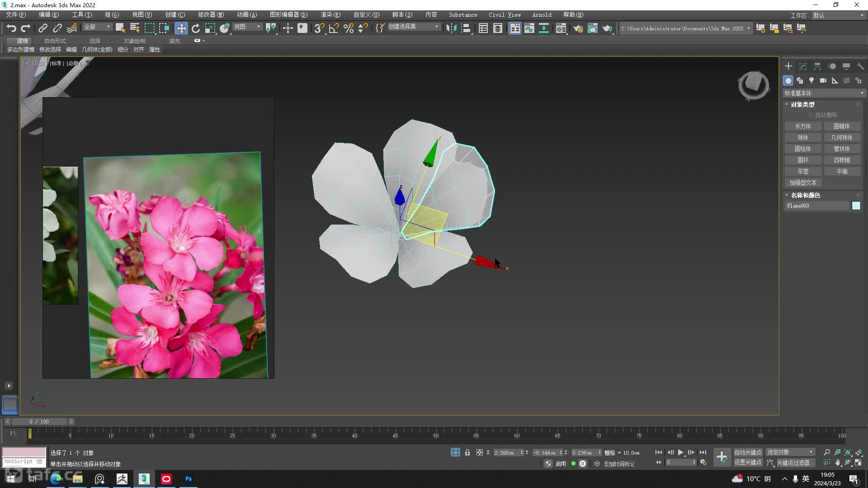Select Geometry category in Create panel
This screenshot has width=868, height=488.
pos(788,80)
